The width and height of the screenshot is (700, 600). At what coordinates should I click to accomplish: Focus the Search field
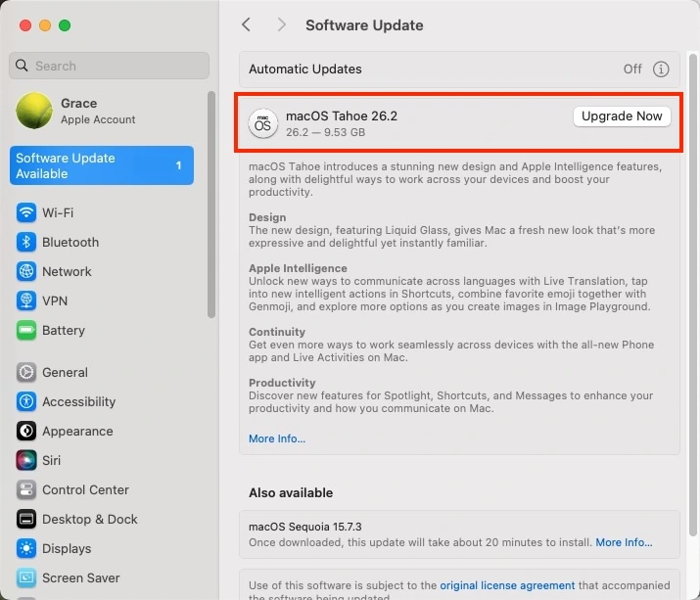click(x=109, y=66)
